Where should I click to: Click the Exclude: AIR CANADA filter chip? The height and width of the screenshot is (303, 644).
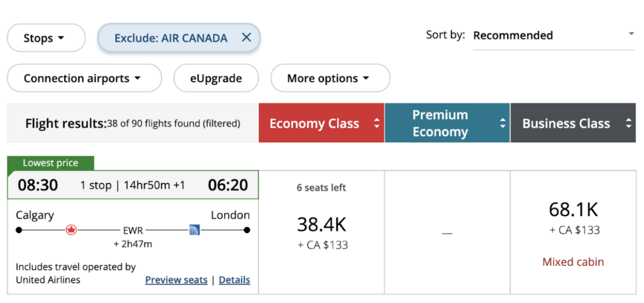tap(170, 38)
